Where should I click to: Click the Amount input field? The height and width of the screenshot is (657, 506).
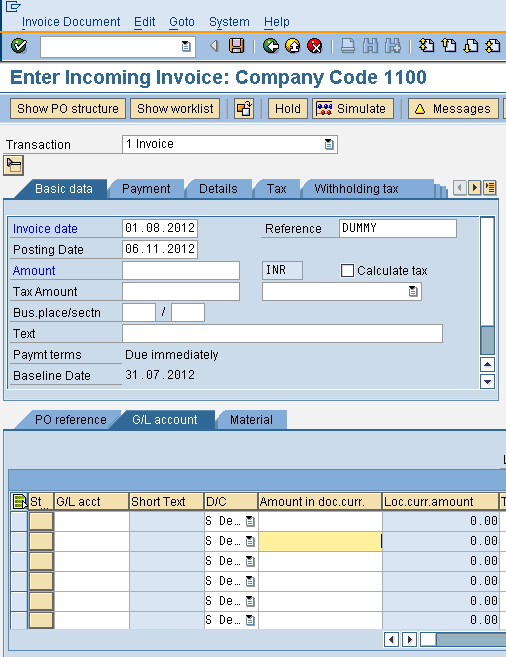(x=181, y=271)
